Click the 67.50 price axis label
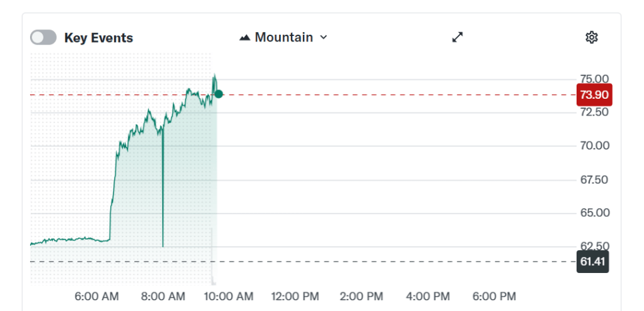The height and width of the screenshot is (311, 644). [x=593, y=180]
